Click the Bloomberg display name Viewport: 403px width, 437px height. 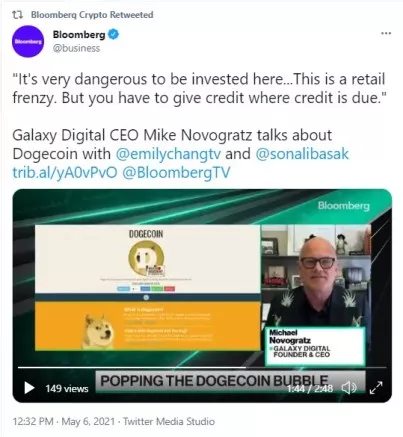point(79,34)
